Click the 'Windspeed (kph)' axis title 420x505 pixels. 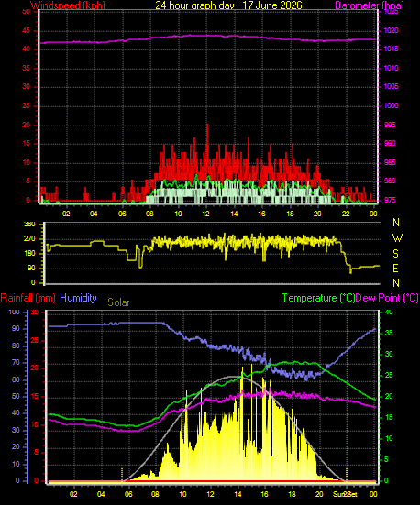click(68, 5)
